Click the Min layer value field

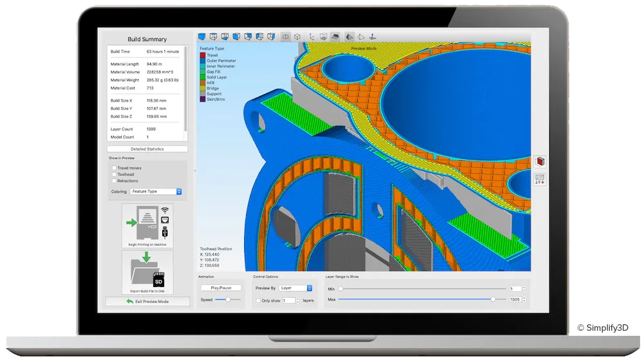[x=515, y=289]
